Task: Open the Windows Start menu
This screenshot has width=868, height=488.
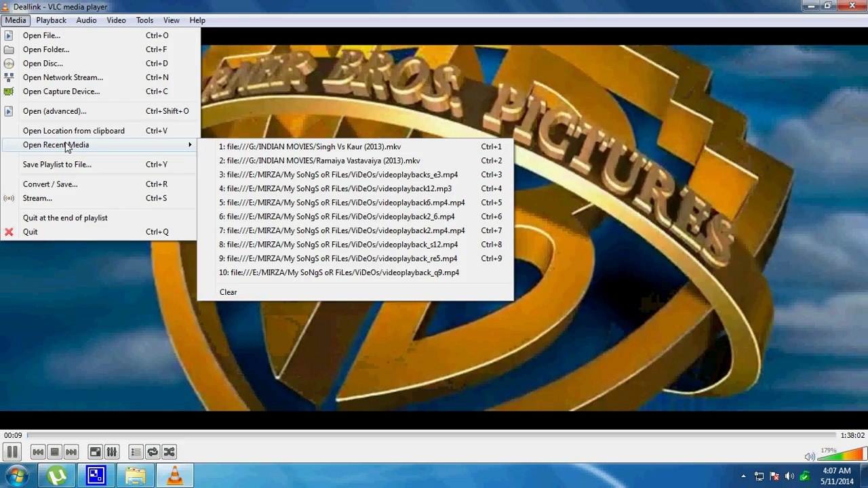Action: 17,476
